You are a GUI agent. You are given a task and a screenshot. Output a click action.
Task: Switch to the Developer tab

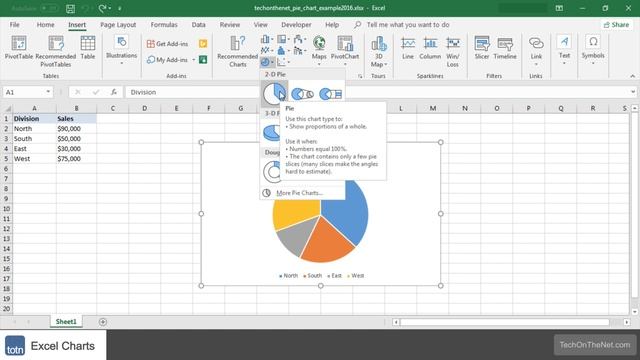pos(296,25)
